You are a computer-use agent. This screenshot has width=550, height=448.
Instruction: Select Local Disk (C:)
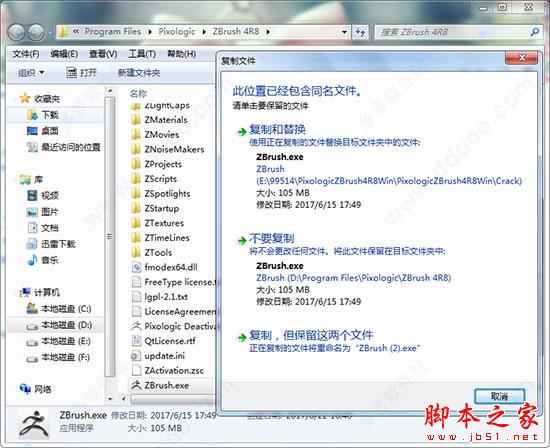tap(66, 309)
